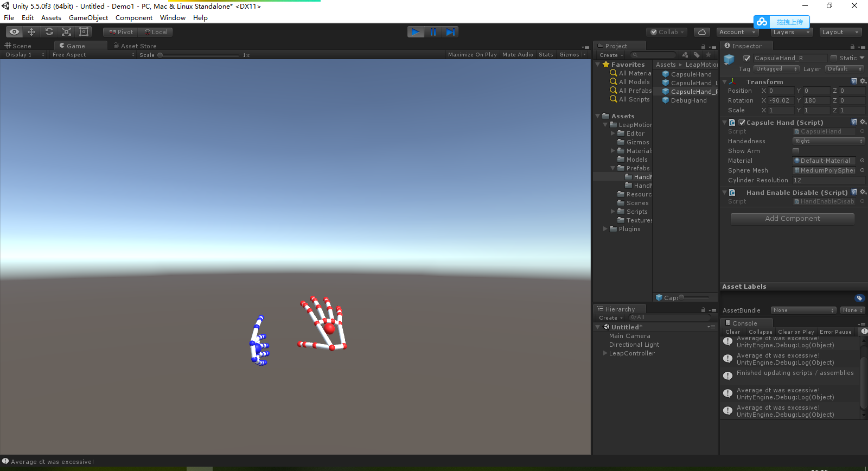Open the Layout dropdown

(x=840, y=32)
